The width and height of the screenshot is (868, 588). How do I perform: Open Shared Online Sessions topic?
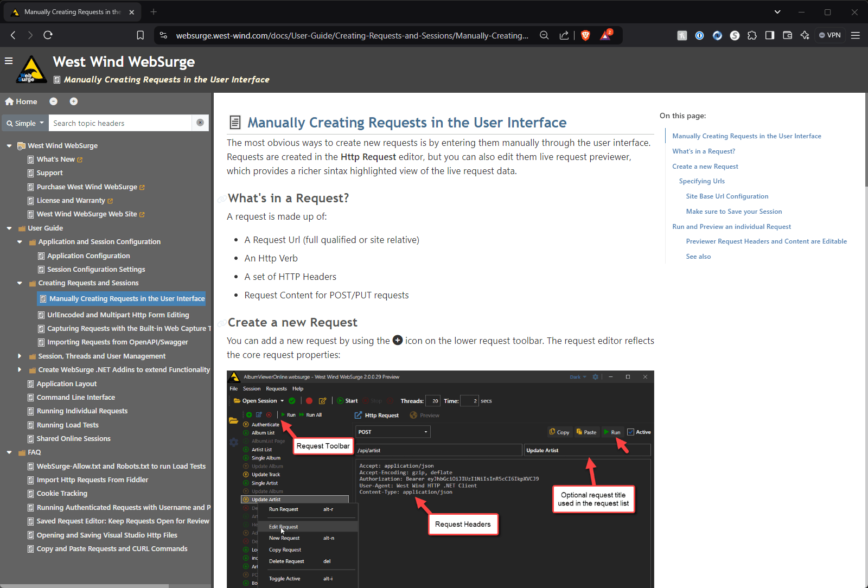click(x=73, y=439)
